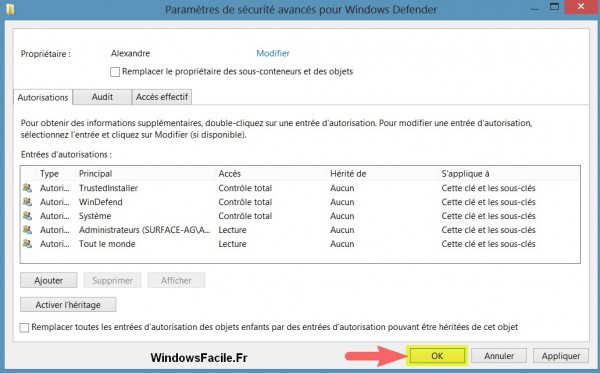This screenshot has width=600, height=373.
Task: Click the Appliquer button
Action: (561, 356)
